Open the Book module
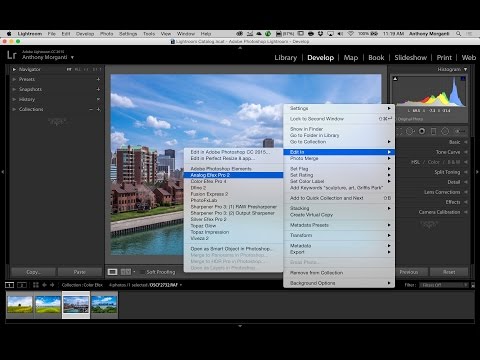The height and width of the screenshot is (360, 480). [376, 58]
